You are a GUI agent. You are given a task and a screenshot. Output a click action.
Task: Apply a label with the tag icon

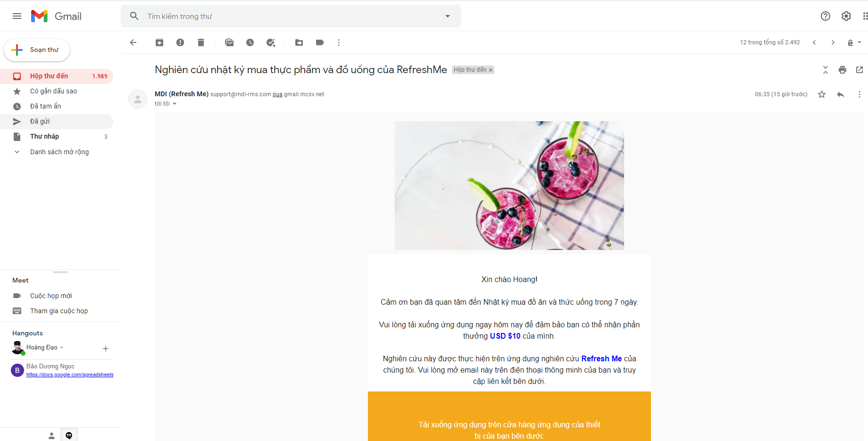coord(320,42)
